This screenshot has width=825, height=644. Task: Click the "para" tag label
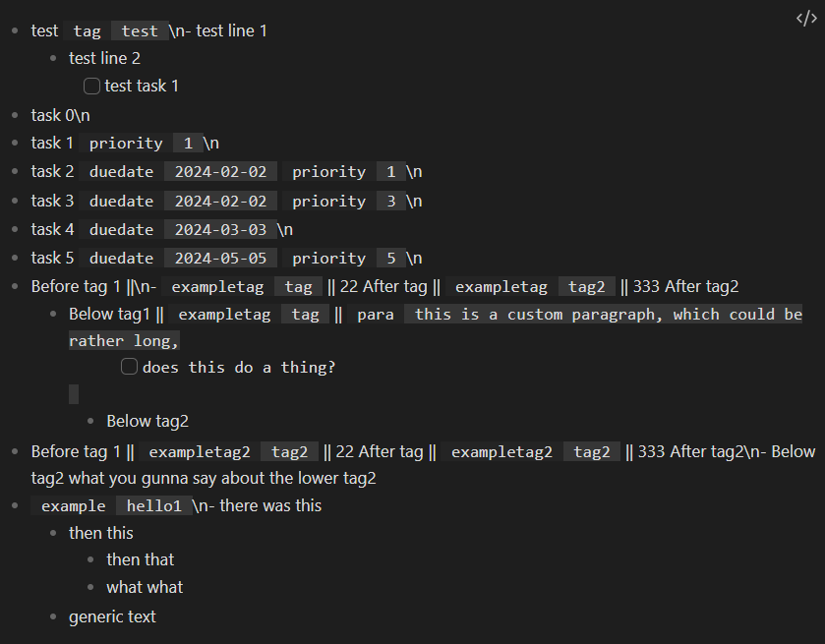(376, 315)
